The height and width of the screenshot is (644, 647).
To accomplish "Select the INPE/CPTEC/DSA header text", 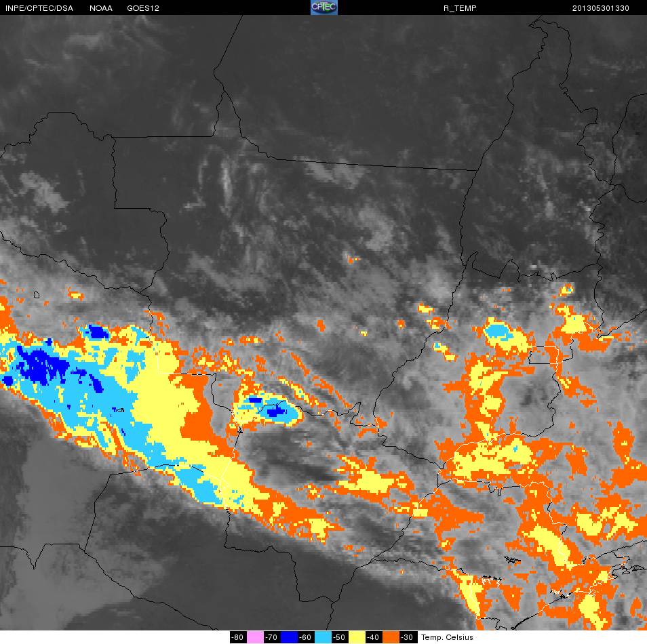I will pyautogui.click(x=39, y=8).
